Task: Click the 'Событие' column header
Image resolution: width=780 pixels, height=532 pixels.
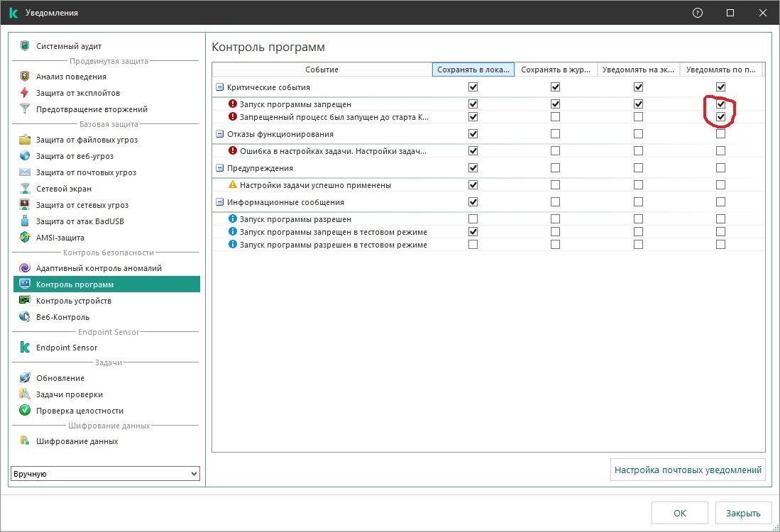Action: tap(322, 70)
